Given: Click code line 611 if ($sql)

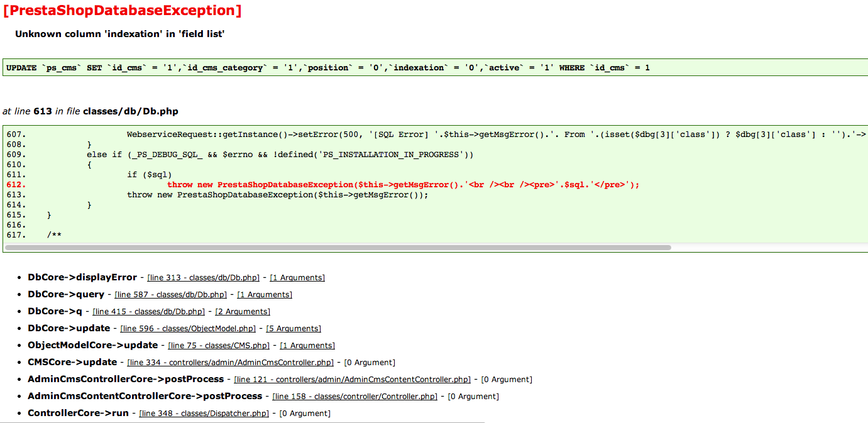Looking at the screenshot, I should tap(150, 175).
